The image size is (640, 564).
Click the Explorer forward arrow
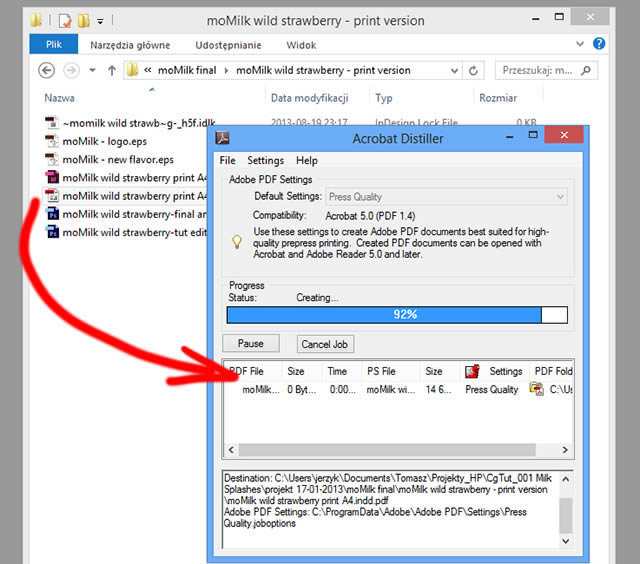coord(71,70)
